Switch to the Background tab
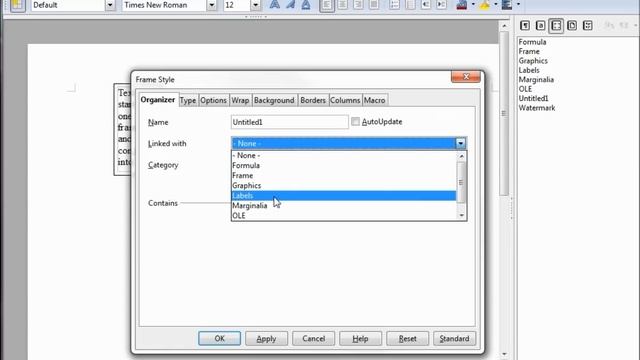Viewport: 640px width, 360px height. [x=274, y=100]
